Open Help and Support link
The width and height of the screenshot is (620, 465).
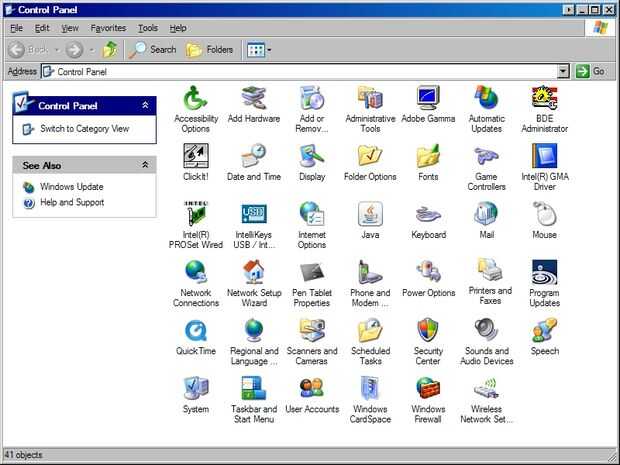72,202
